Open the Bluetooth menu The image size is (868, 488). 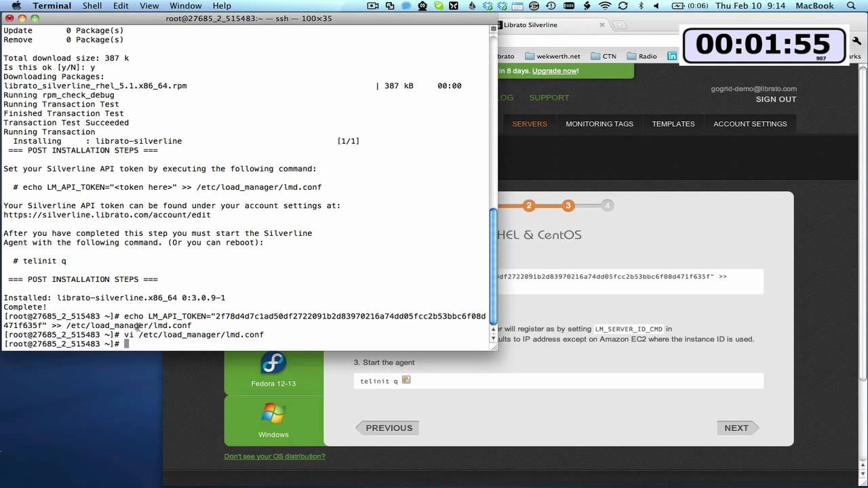pyautogui.click(x=641, y=6)
